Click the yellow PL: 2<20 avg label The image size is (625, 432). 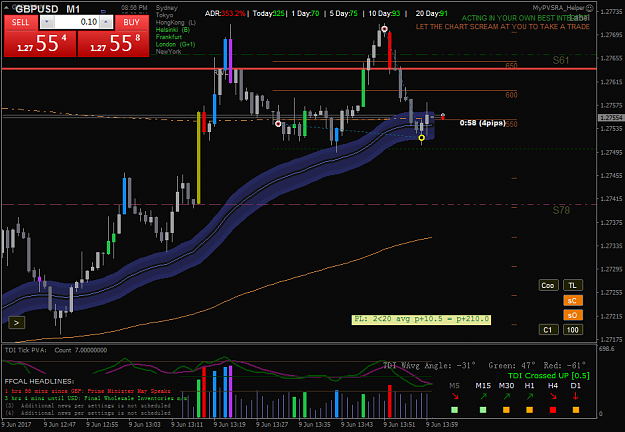coord(421,319)
